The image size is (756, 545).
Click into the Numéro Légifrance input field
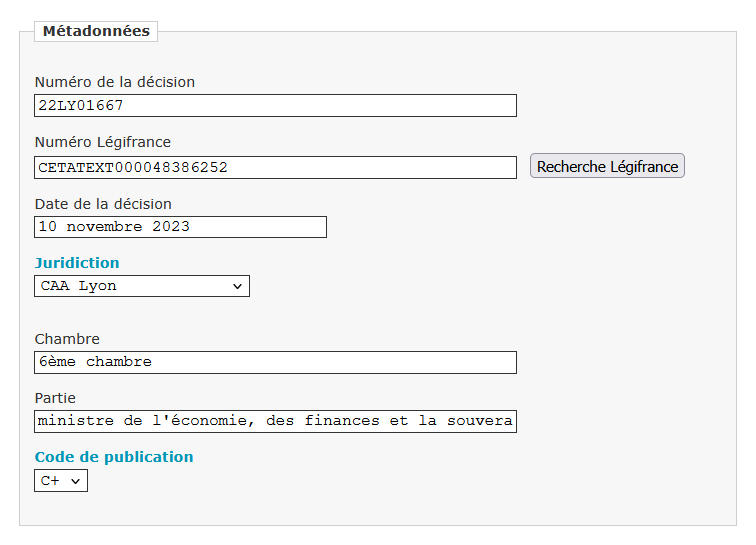click(275, 167)
